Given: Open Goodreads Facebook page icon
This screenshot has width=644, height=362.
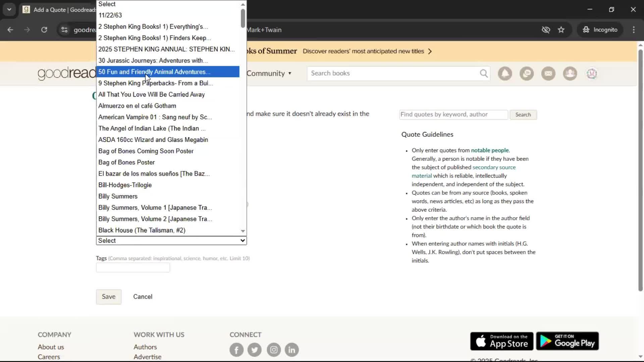Looking at the screenshot, I should coord(236,350).
